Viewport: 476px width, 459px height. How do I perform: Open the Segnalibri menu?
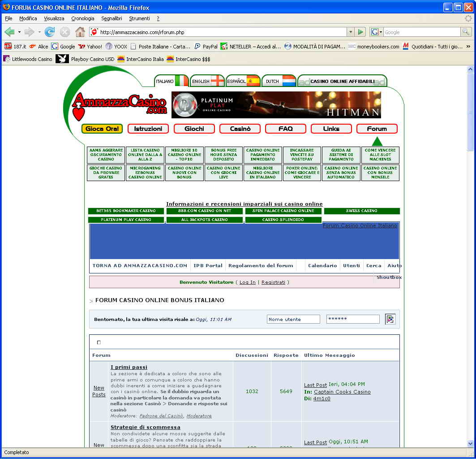(x=111, y=18)
